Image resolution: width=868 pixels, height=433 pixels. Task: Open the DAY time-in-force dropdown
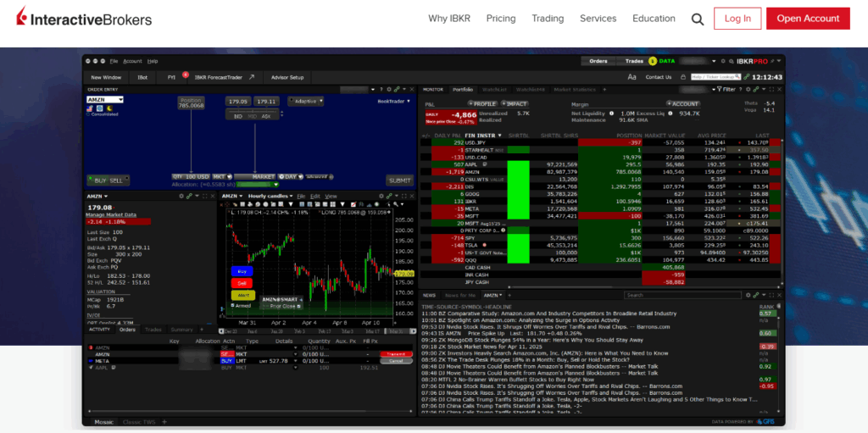(x=291, y=176)
